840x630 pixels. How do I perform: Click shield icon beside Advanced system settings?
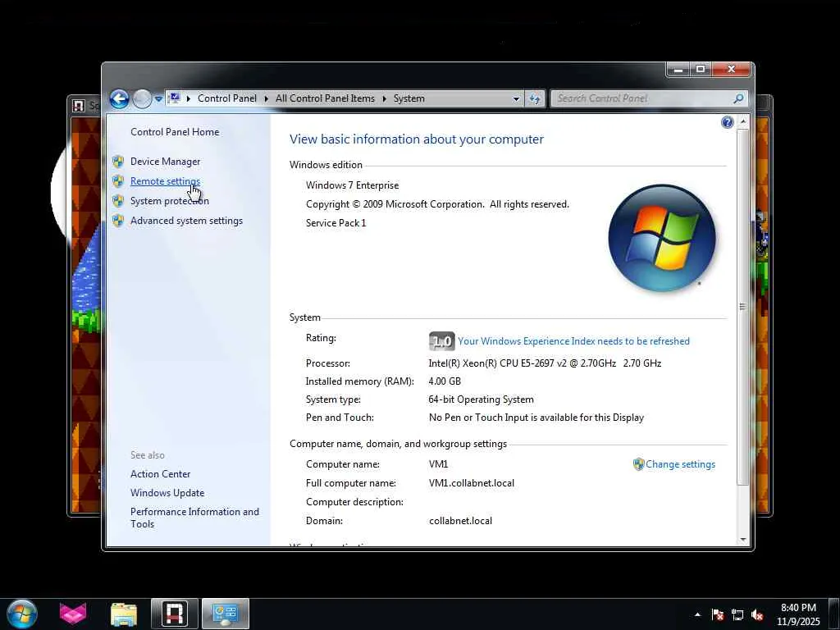(x=118, y=221)
